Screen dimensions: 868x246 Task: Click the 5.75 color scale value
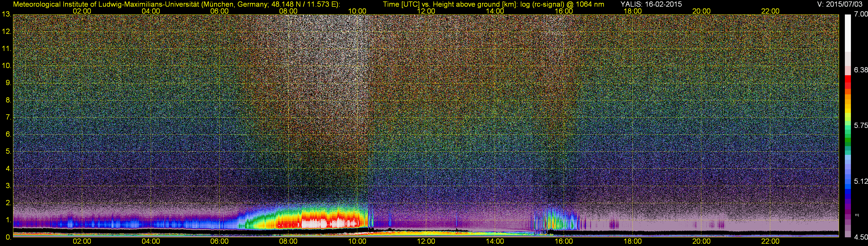(860, 125)
